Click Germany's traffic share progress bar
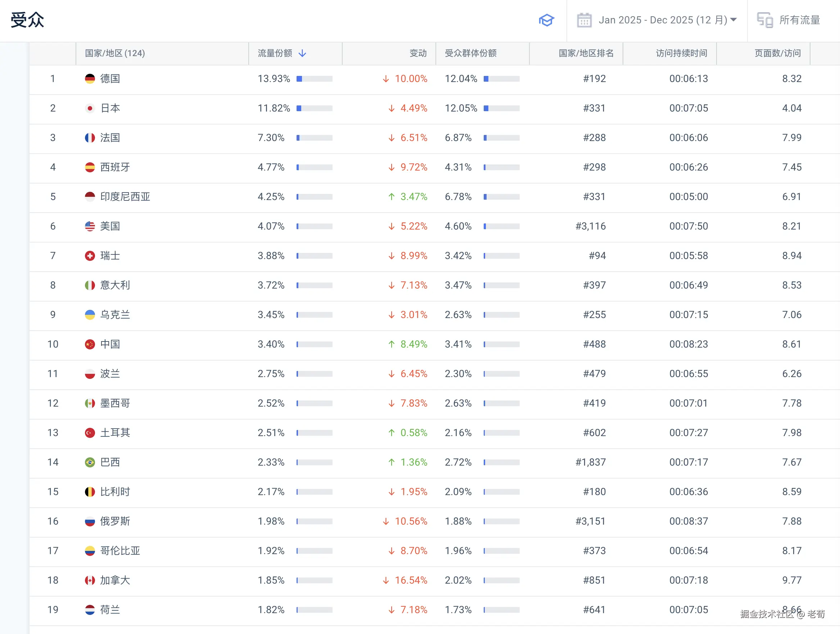 (314, 78)
